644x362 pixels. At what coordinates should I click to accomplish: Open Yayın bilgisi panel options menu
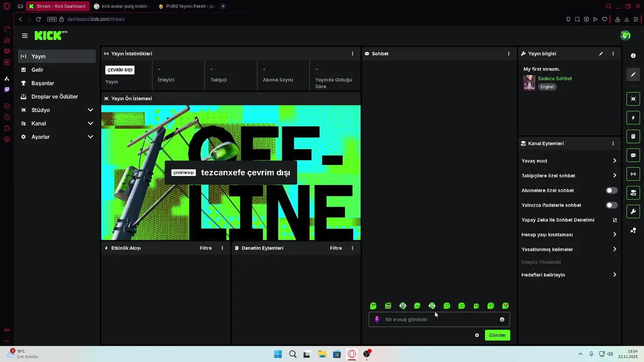point(613,54)
